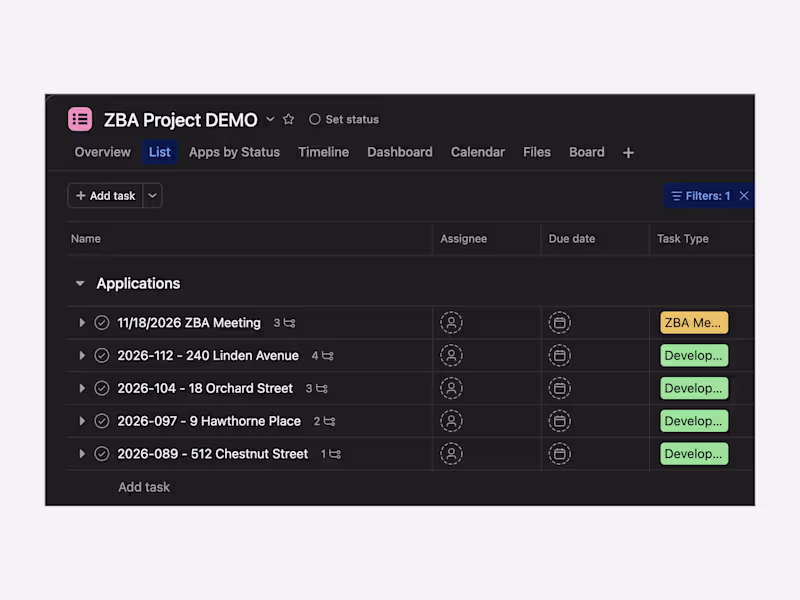The height and width of the screenshot is (600, 800).
Task: Star the ZBA Project DEMO project
Action: [289, 119]
